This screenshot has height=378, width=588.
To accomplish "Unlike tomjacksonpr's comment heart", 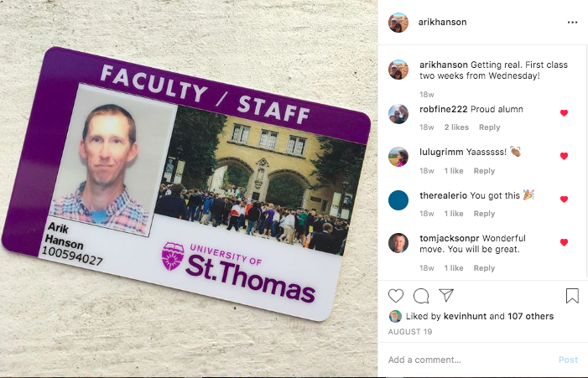I will tap(564, 242).
